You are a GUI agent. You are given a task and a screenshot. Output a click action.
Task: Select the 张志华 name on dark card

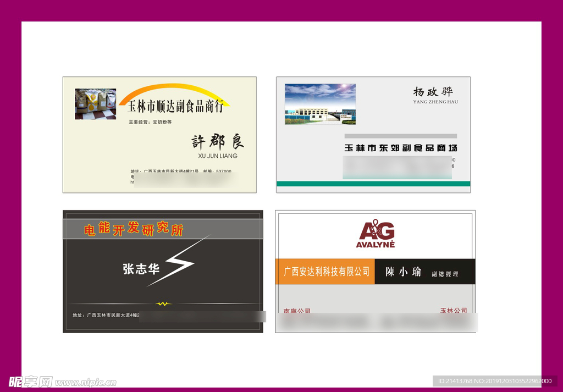point(141,269)
